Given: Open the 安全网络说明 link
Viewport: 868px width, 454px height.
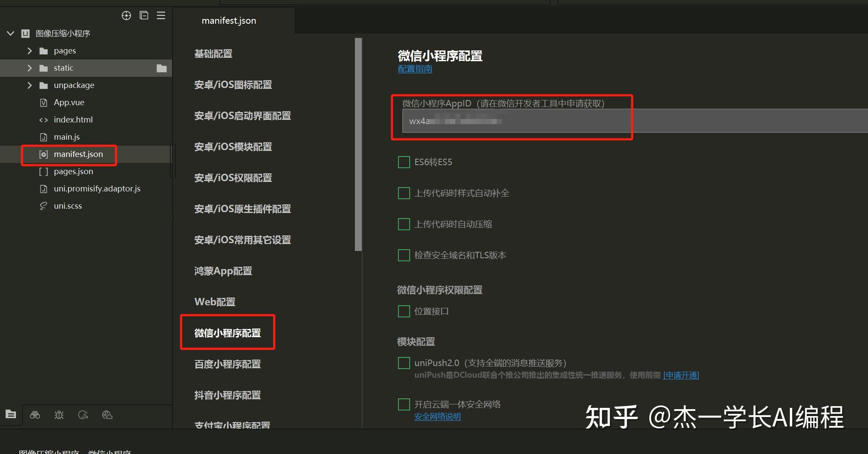Looking at the screenshot, I should point(437,416).
